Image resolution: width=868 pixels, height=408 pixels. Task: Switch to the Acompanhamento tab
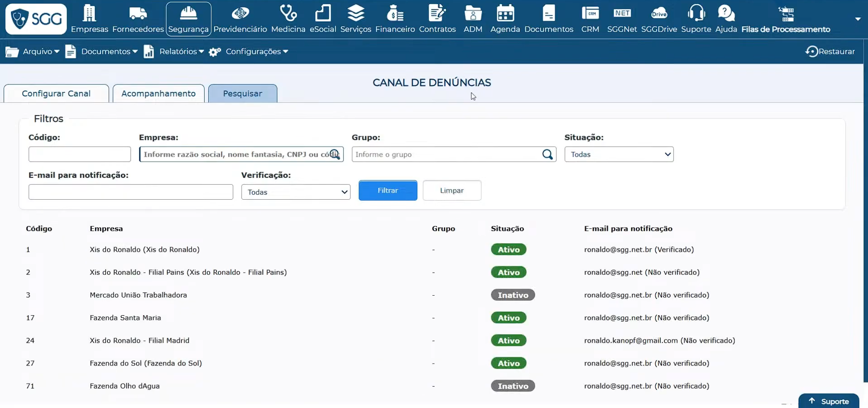(158, 93)
